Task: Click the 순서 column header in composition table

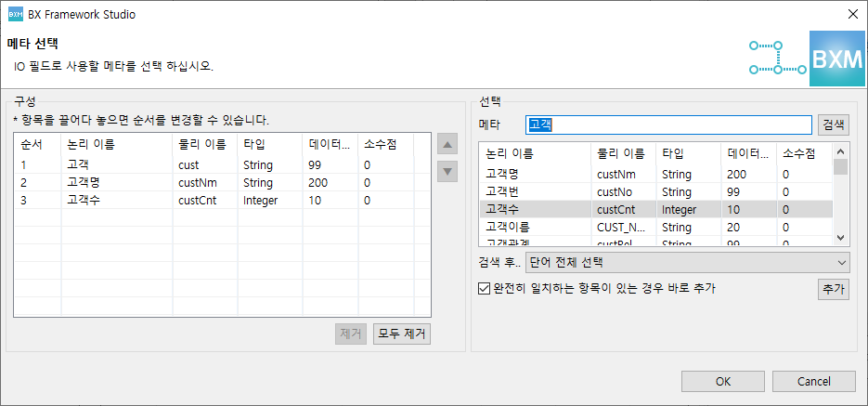Action: (x=35, y=144)
